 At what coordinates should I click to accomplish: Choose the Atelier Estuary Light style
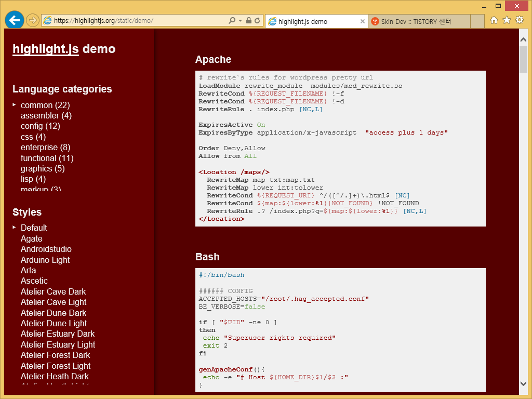(58, 345)
